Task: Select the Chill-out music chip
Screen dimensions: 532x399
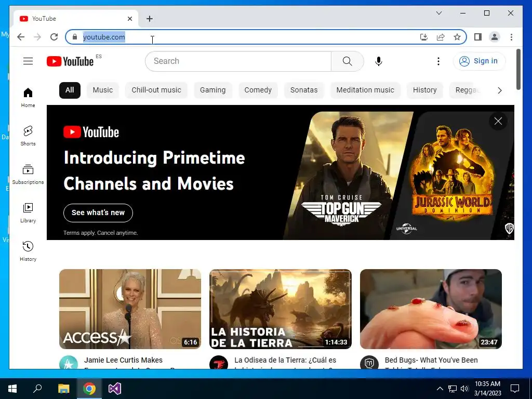Action: (156, 90)
